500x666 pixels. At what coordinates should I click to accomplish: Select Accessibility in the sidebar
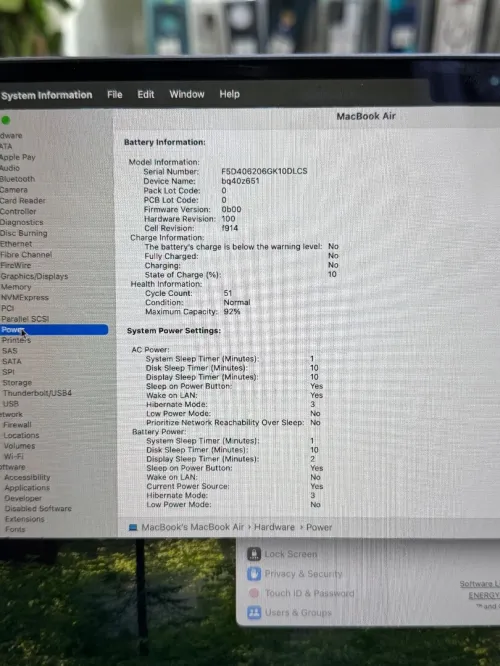(x=27, y=477)
